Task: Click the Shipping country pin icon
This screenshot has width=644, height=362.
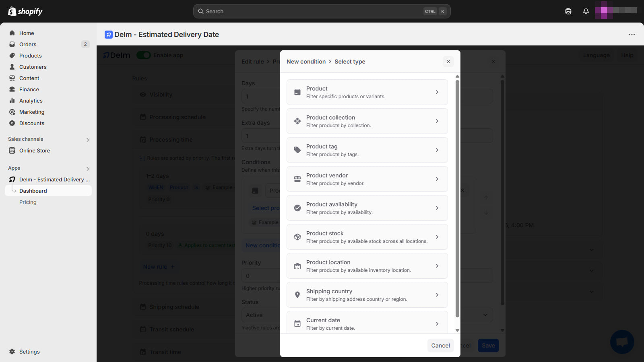Action: (297, 295)
